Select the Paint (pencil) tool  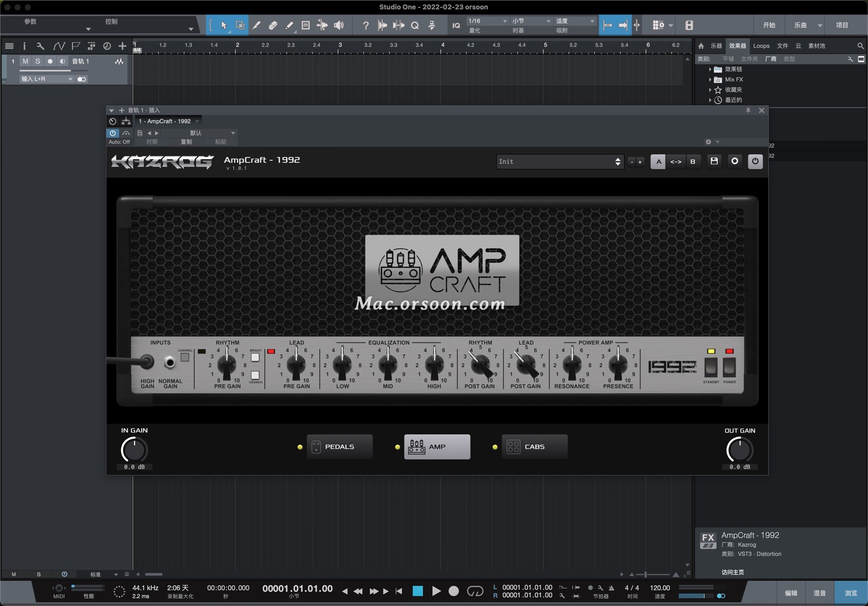(x=289, y=25)
